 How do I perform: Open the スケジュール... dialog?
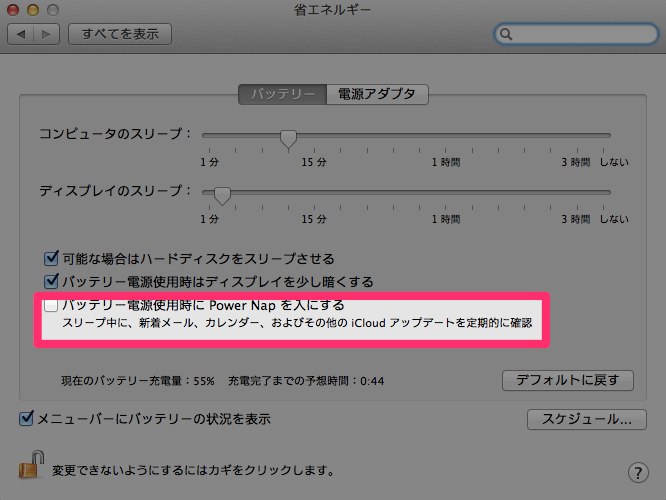(x=587, y=419)
